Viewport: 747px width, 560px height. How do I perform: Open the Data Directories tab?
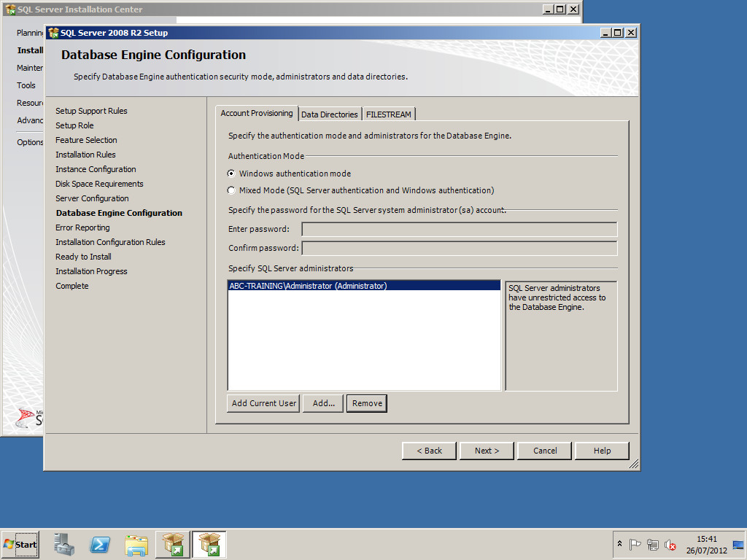coord(330,114)
